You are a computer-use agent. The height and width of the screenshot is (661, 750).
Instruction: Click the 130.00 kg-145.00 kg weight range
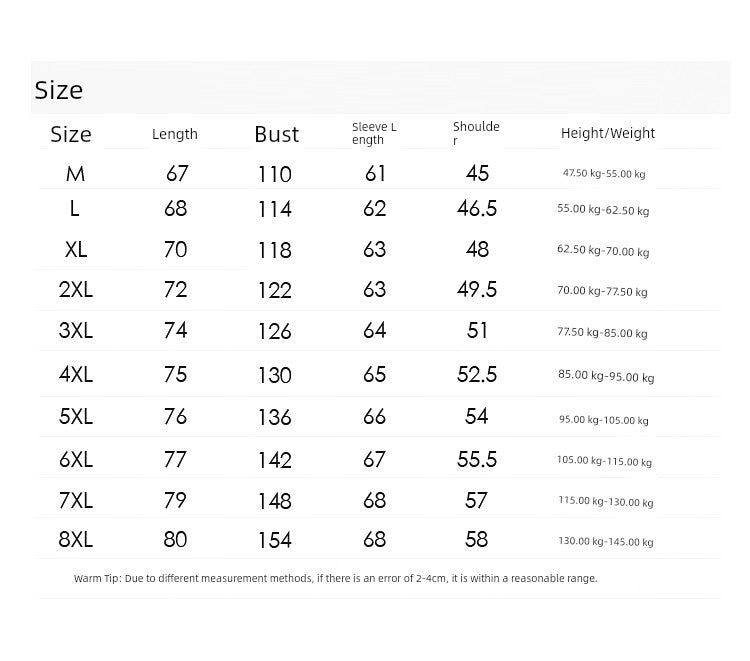coord(606,541)
